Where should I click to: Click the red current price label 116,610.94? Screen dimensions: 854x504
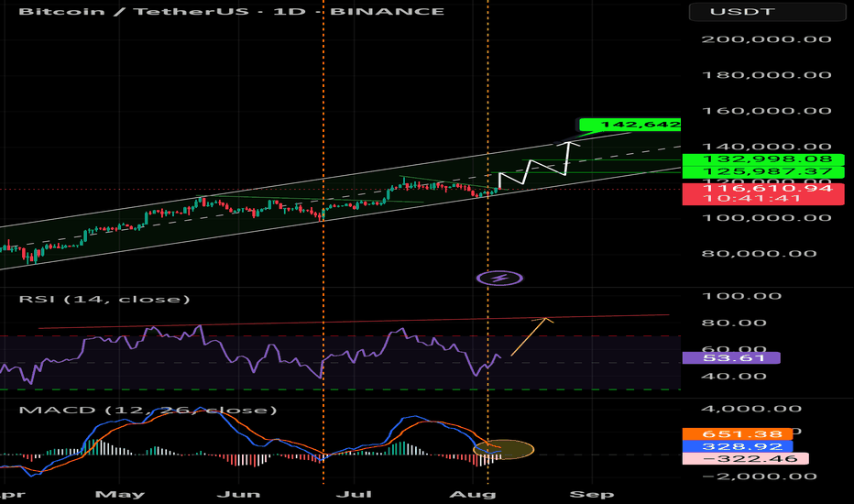coord(763,189)
